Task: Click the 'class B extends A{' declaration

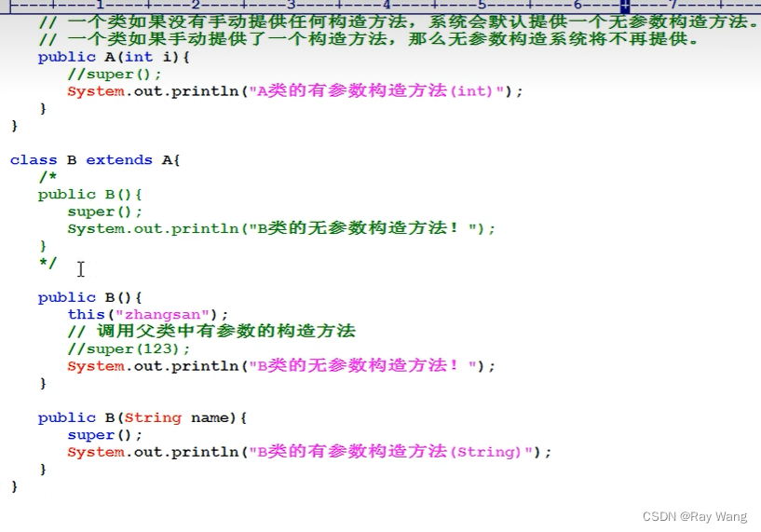Action: tap(95, 160)
